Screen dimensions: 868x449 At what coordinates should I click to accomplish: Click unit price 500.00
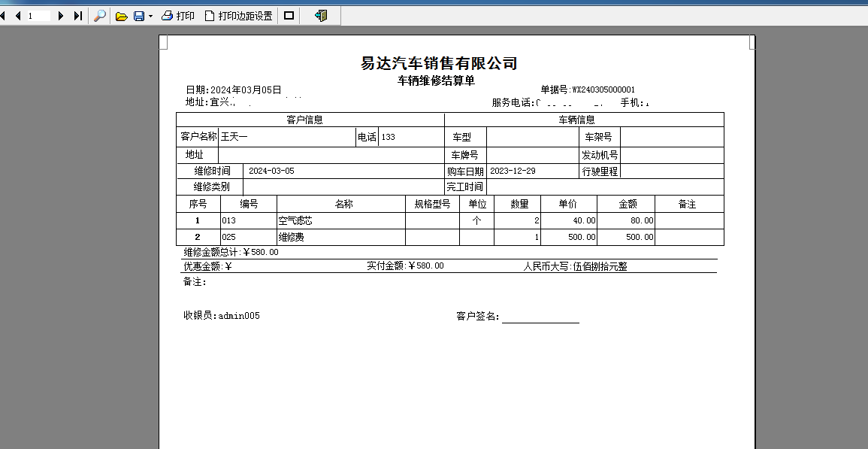coord(582,237)
